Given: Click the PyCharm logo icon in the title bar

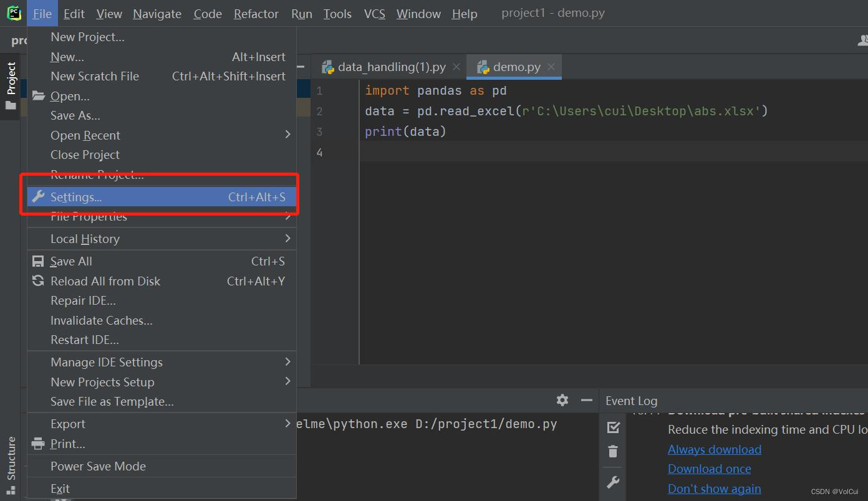Looking at the screenshot, I should (x=14, y=13).
